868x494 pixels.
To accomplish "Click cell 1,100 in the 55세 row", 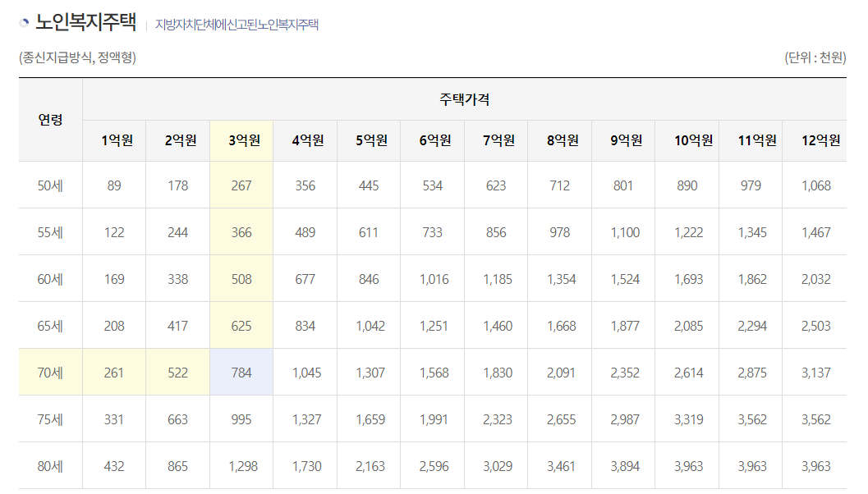I will click(623, 232).
